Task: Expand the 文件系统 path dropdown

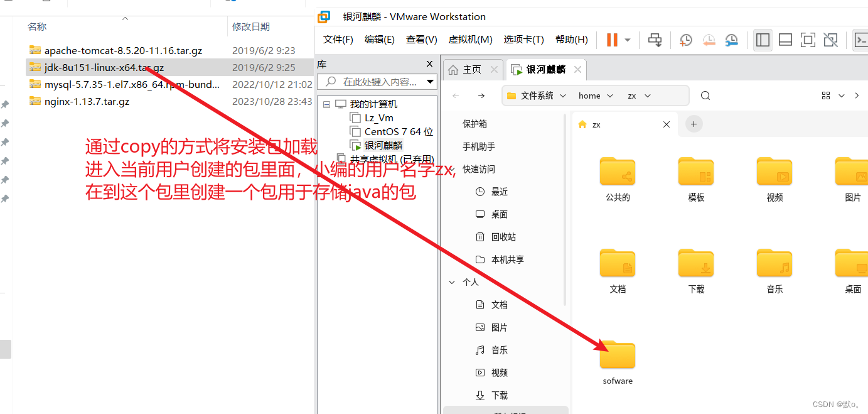Action: pyautogui.click(x=563, y=95)
